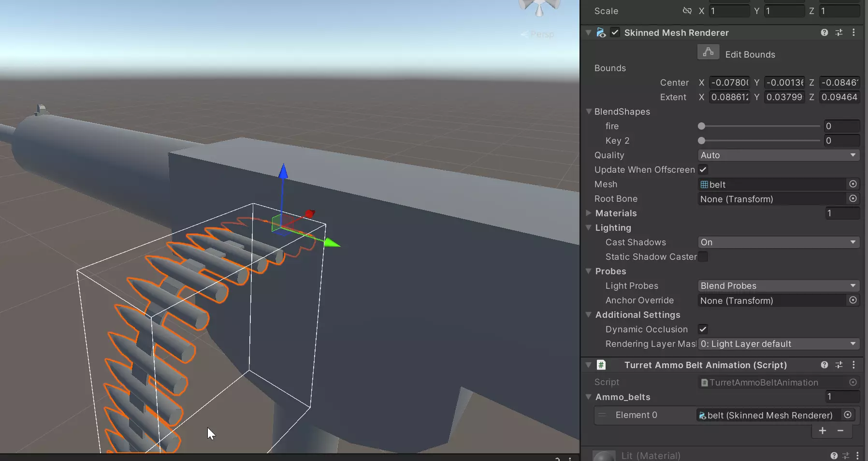Click the Scale X input field
Image resolution: width=868 pixels, height=461 pixels.
pos(729,11)
